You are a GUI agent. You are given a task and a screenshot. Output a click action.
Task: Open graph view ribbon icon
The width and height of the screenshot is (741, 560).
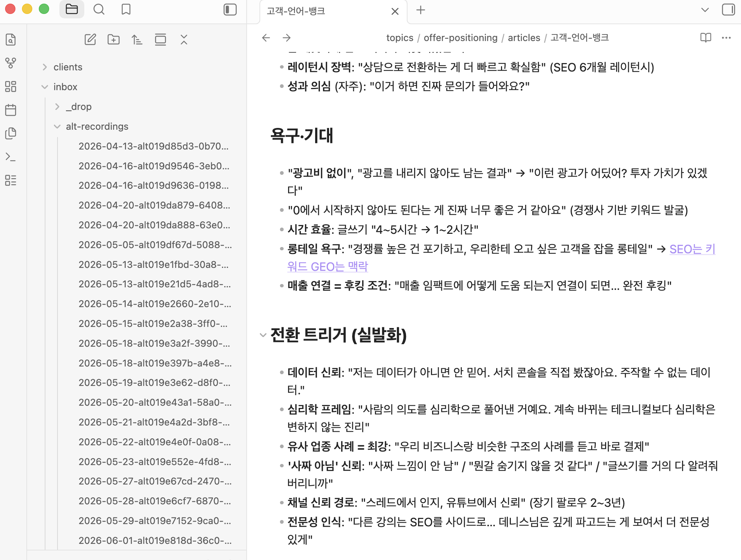click(x=11, y=63)
